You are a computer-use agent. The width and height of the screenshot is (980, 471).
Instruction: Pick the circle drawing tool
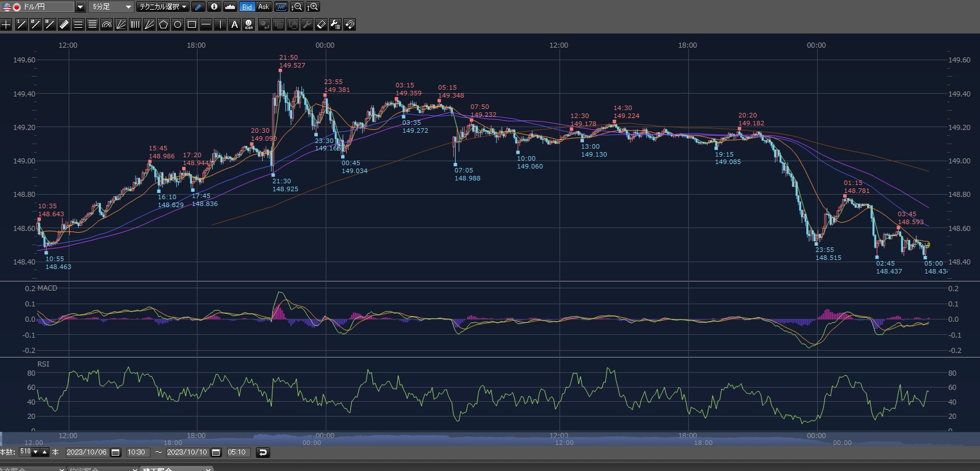[x=178, y=24]
